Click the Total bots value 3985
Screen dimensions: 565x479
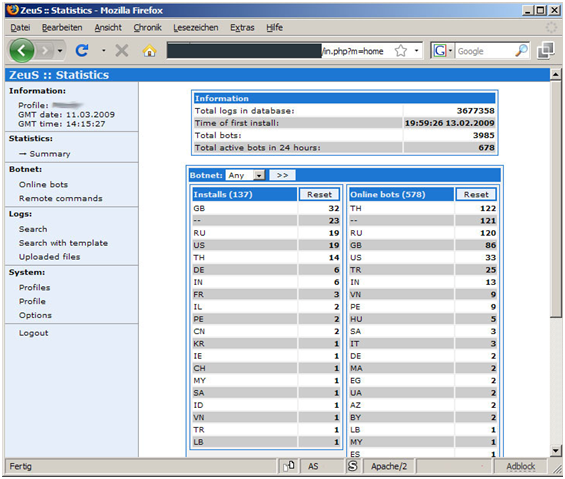pyautogui.click(x=484, y=135)
